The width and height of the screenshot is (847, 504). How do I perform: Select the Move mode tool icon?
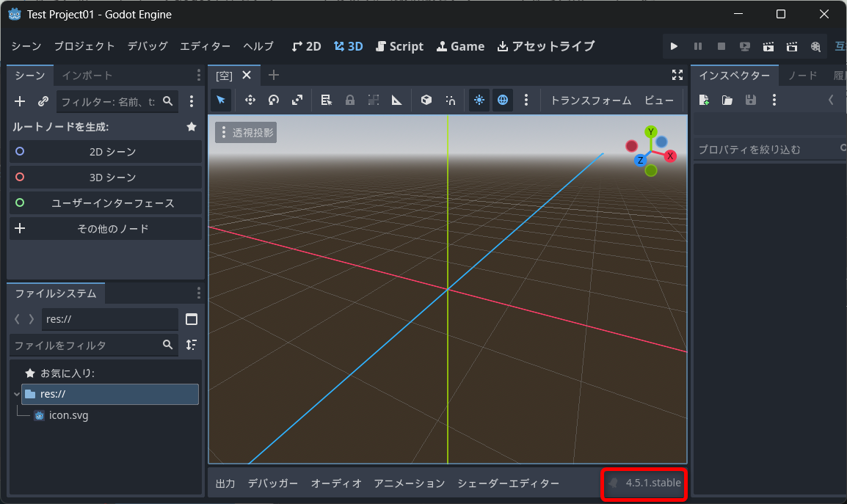click(250, 101)
